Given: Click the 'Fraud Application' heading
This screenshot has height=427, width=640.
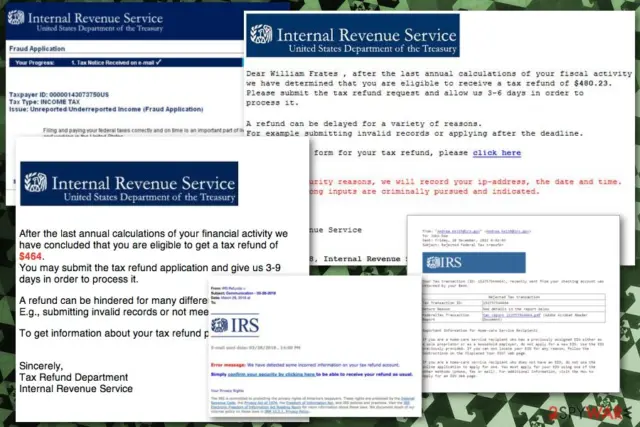Looking at the screenshot, I should click(37, 49).
